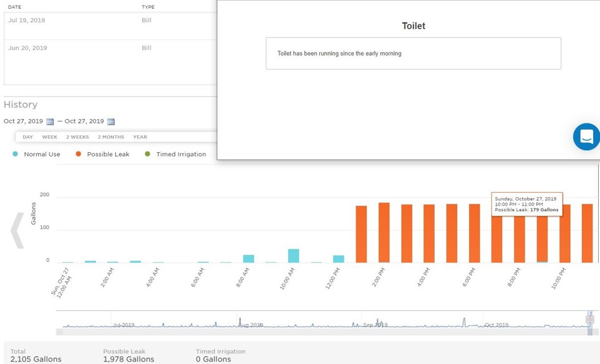This screenshot has height=364, width=600.
Task: Switch to the WEEK view tab
Action: (50, 137)
